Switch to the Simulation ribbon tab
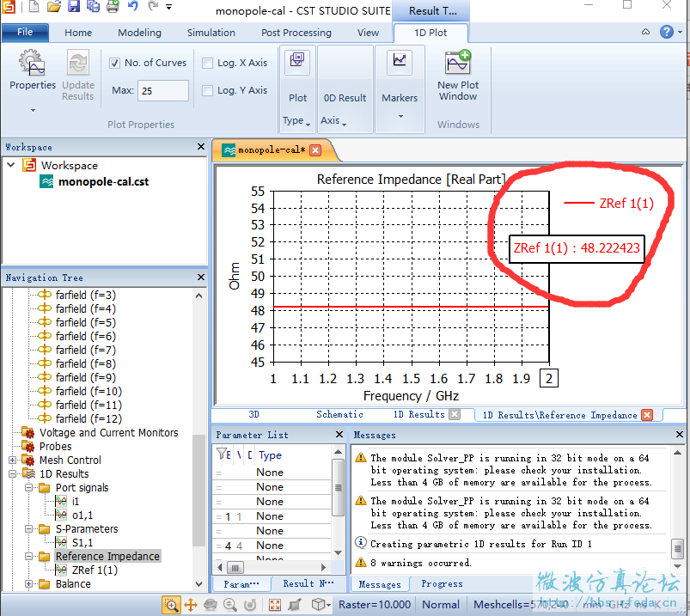Image resolution: width=690 pixels, height=616 pixels. point(211,33)
